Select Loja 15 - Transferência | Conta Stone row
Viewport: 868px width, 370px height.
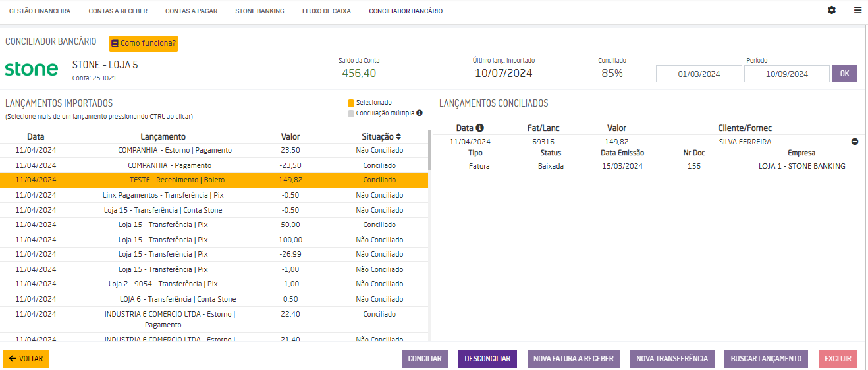[x=214, y=210]
